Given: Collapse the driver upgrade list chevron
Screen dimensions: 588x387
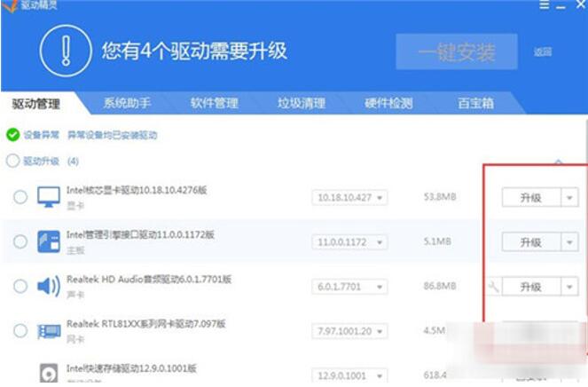Looking at the screenshot, I should coord(559,162).
